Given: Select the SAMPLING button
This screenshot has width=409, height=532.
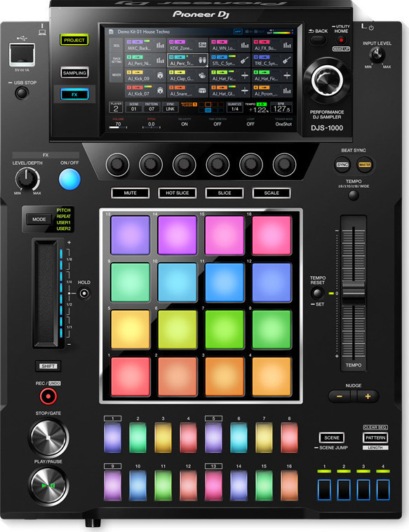Looking at the screenshot, I should [74, 73].
